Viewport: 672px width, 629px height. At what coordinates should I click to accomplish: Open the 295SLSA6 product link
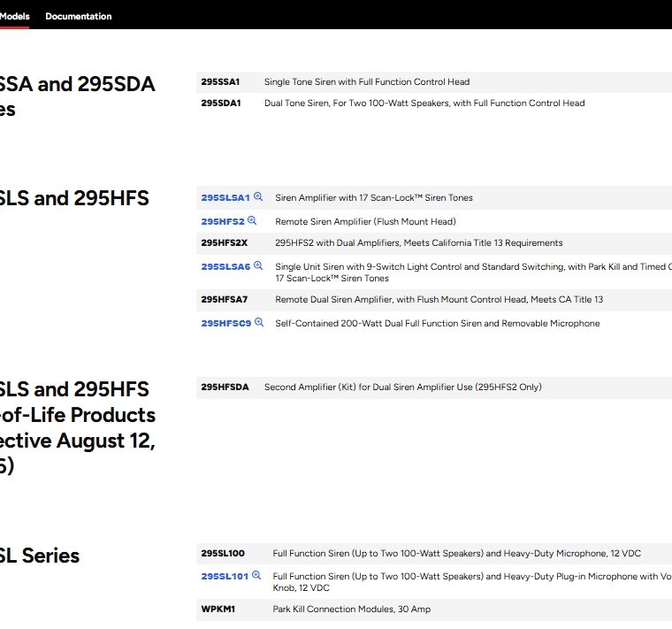(225, 266)
